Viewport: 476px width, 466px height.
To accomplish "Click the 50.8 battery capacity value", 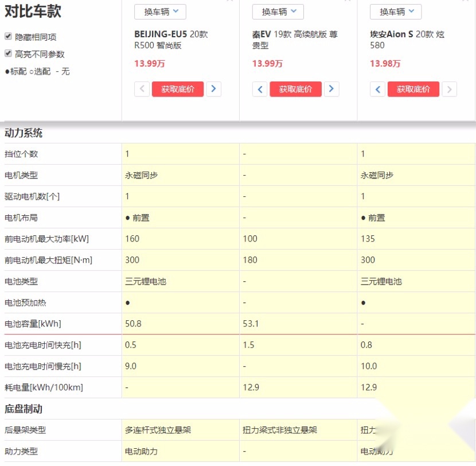I will pyautogui.click(x=133, y=324).
